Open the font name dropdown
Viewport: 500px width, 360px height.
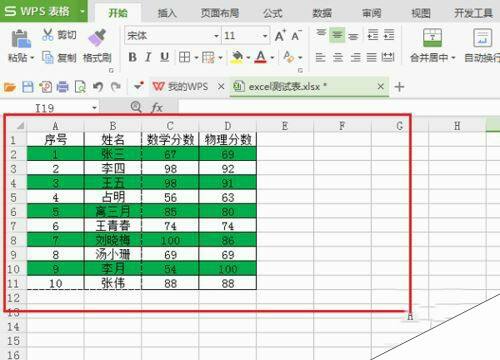coord(216,36)
